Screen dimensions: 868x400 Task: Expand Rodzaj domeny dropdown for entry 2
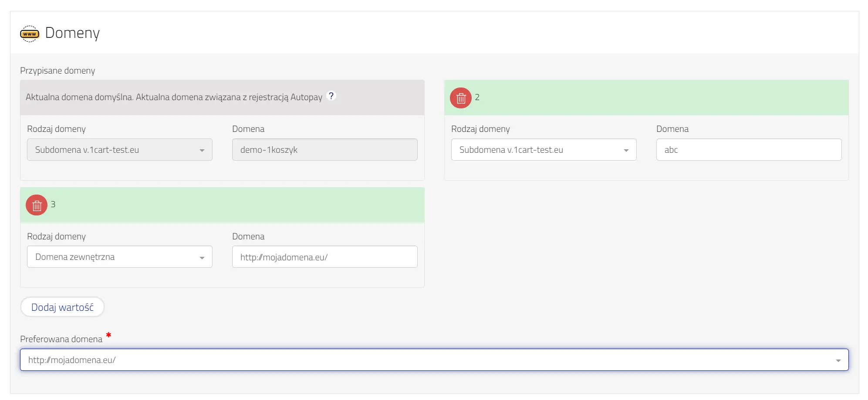[x=544, y=150]
